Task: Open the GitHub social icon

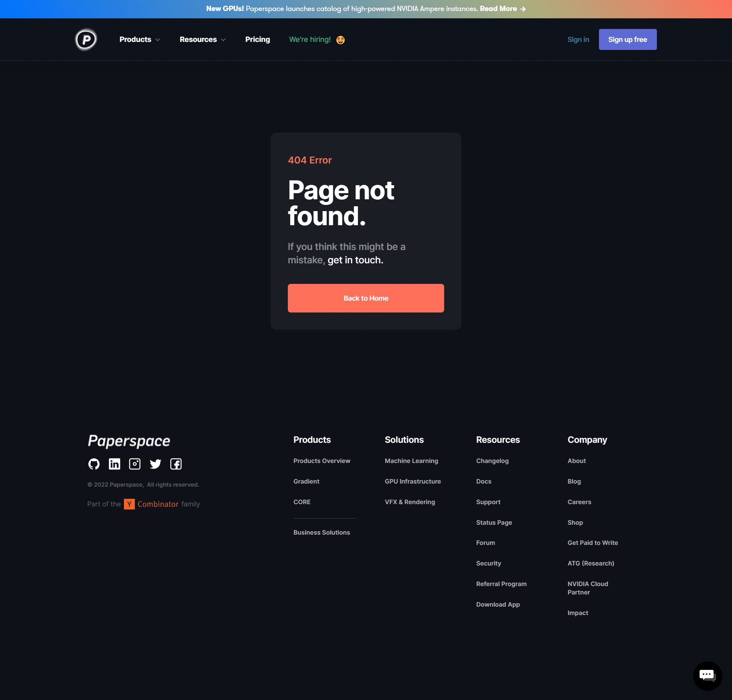Action: tap(94, 464)
